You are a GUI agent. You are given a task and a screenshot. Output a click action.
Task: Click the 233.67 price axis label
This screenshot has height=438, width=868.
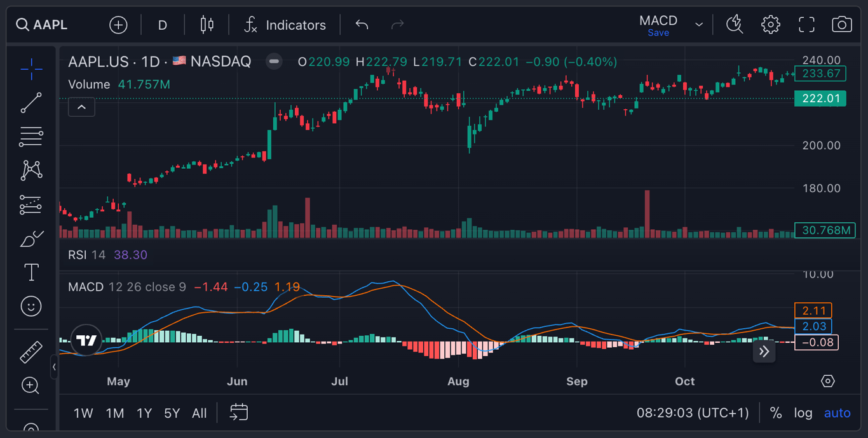coord(820,74)
